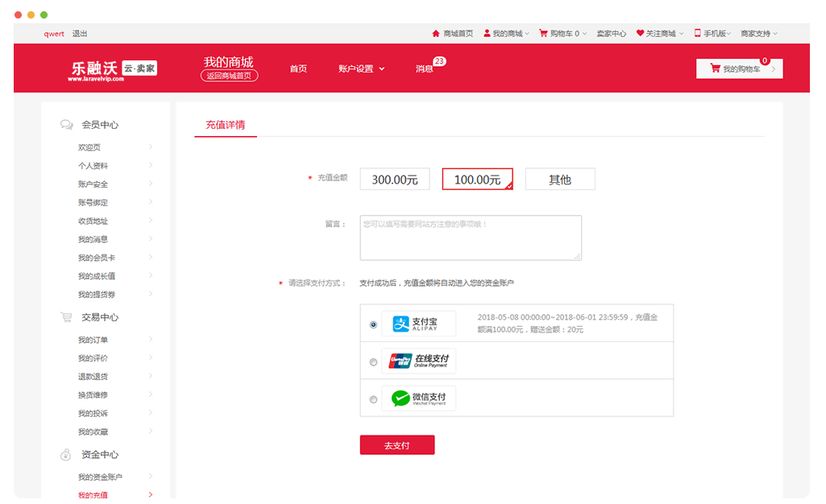This screenshot has width=826, height=504.
Task: Choose the 其他 amount option
Action: (560, 180)
